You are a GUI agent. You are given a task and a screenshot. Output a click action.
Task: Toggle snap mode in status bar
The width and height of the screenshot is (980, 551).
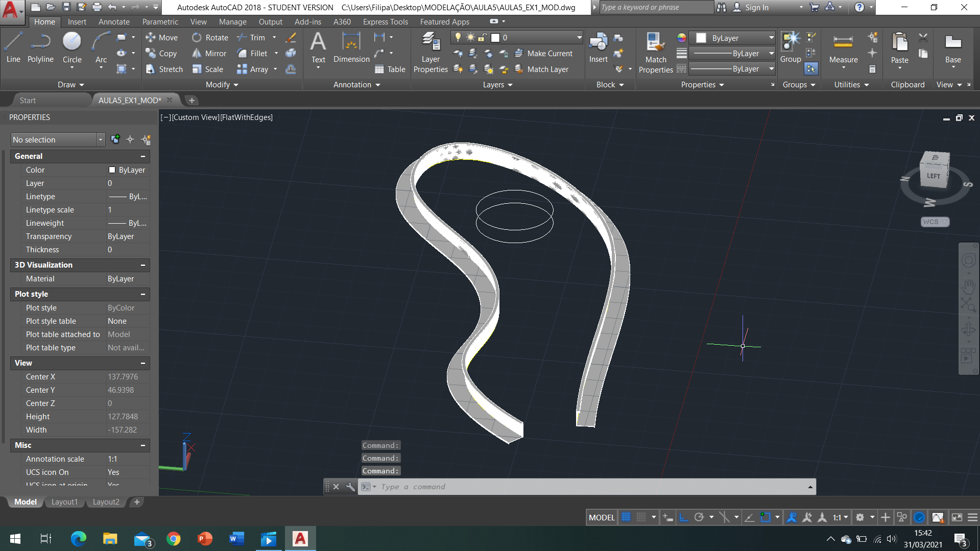[x=641, y=517]
